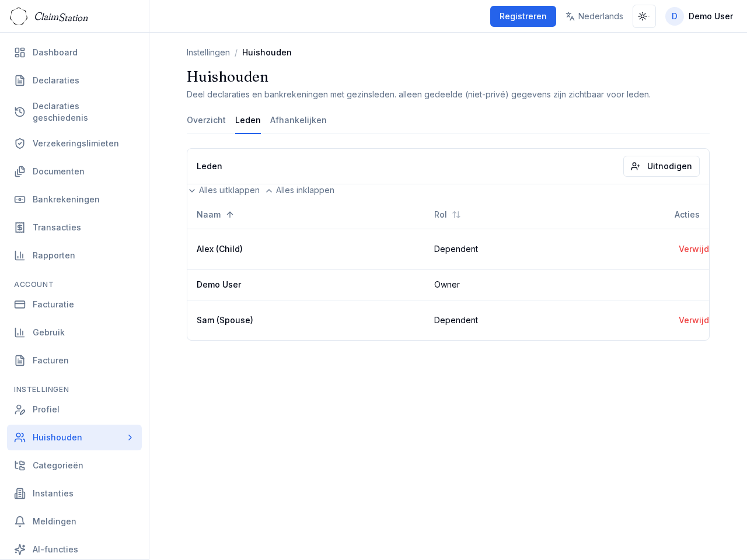Image resolution: width=747 pixels, height=560 pixels.
Task: Open the Nederlands language selector
Action: click(594, 16)
